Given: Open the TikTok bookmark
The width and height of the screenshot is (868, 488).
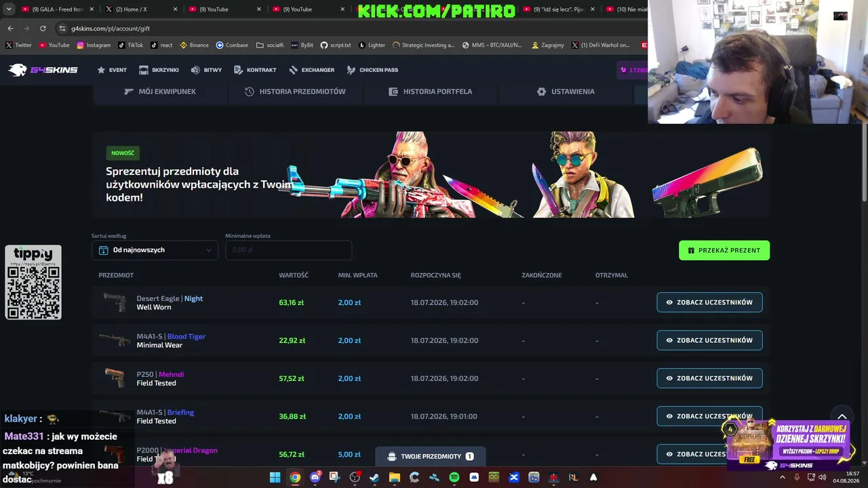Looking at the screenshot, I should 131,45.
